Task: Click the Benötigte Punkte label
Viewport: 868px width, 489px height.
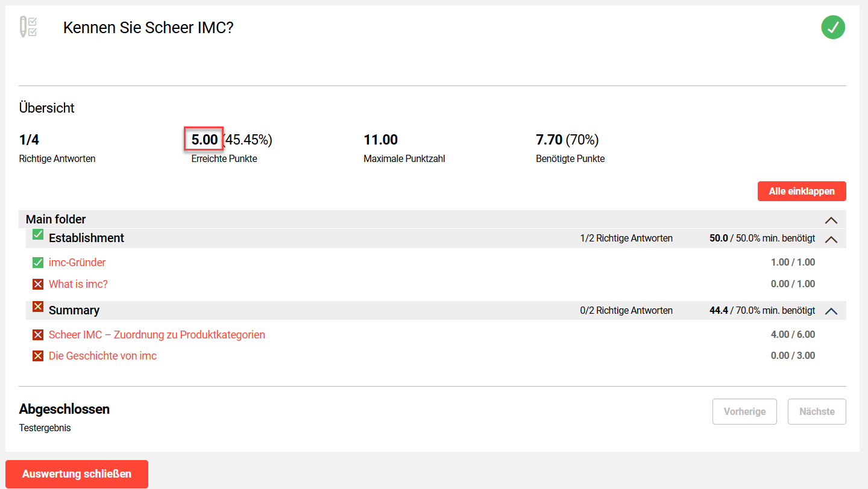Action: (570, 159)
